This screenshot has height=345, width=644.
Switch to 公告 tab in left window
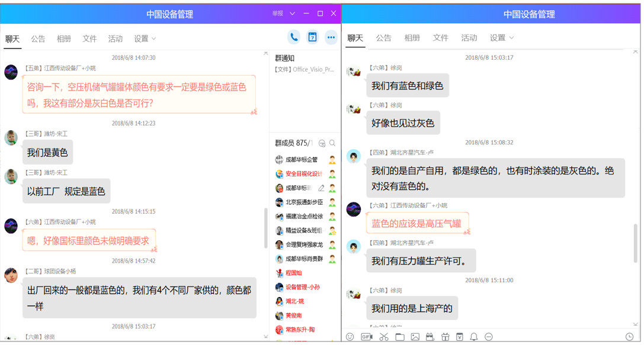tap(38, 38)
